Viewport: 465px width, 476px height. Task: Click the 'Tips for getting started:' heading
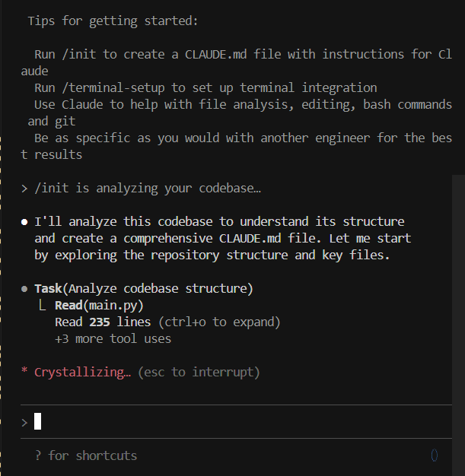(113, 21)
